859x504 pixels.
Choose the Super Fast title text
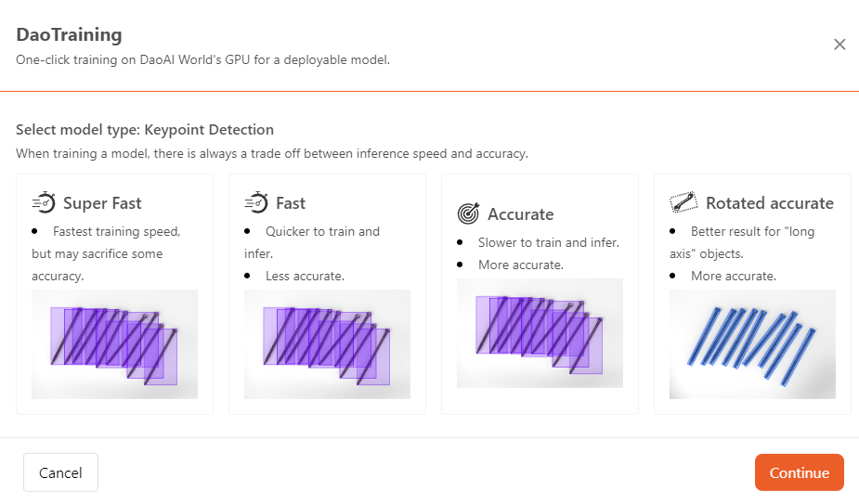(102, 203)
